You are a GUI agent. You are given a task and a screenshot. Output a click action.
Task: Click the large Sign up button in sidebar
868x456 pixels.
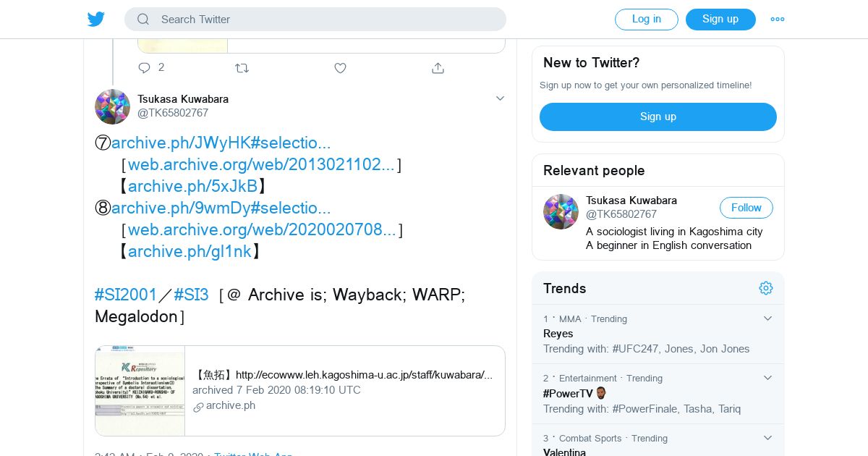[658, 117]
